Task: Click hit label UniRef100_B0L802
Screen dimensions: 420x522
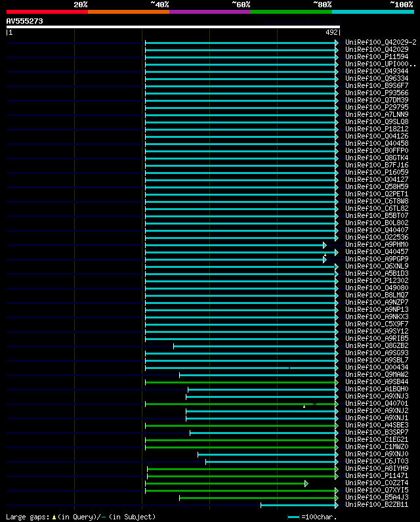Action: click(377, 223)
